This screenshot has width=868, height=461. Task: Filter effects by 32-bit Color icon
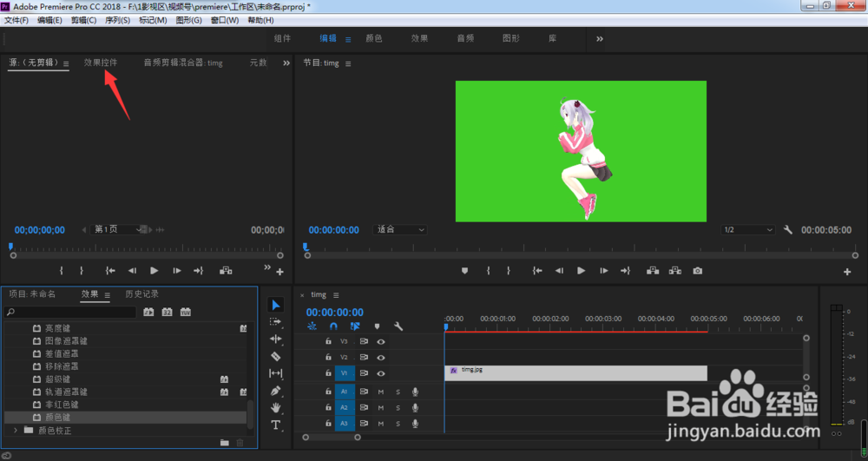[x=168, y=313]
